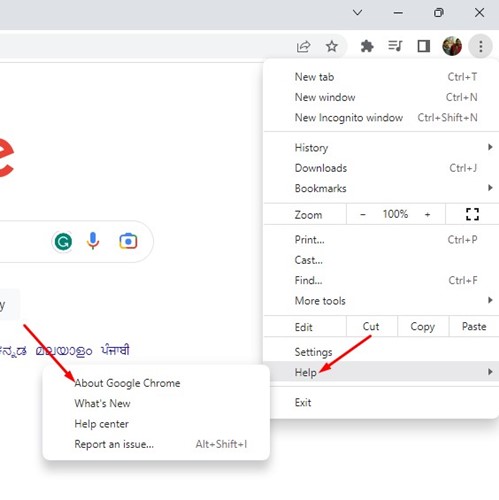The image size is (499, 500).
Task: Click Cut in the Edit row
Action: [371, 326]
